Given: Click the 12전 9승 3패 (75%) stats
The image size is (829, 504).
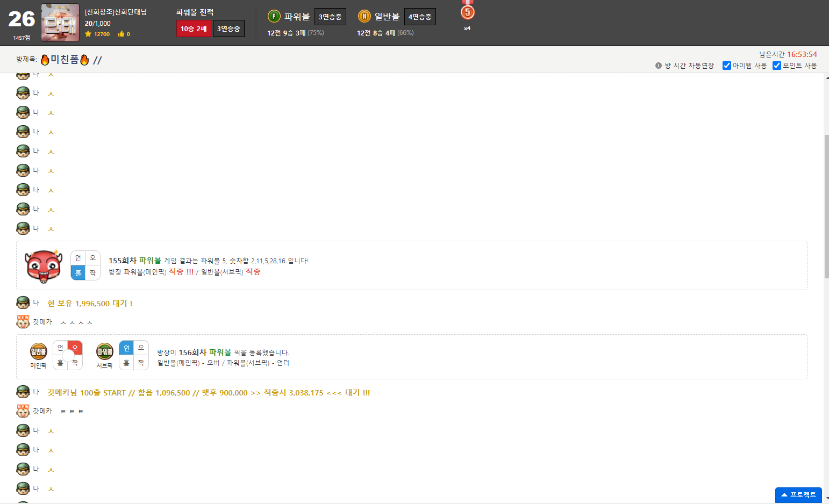Looking at the screenshot, I should pos(295,33).
